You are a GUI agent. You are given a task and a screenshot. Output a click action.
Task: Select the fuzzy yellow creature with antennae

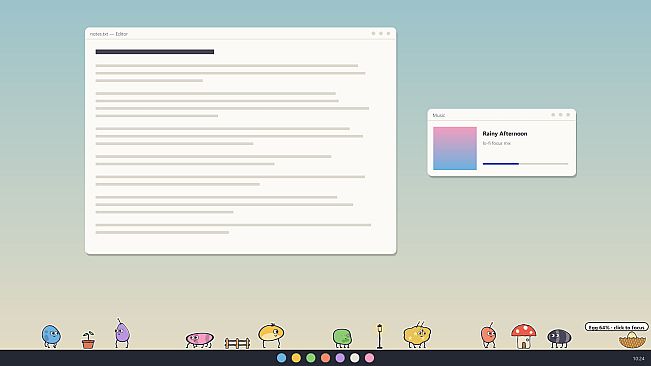pyautogui.click(x=417, y=334)
